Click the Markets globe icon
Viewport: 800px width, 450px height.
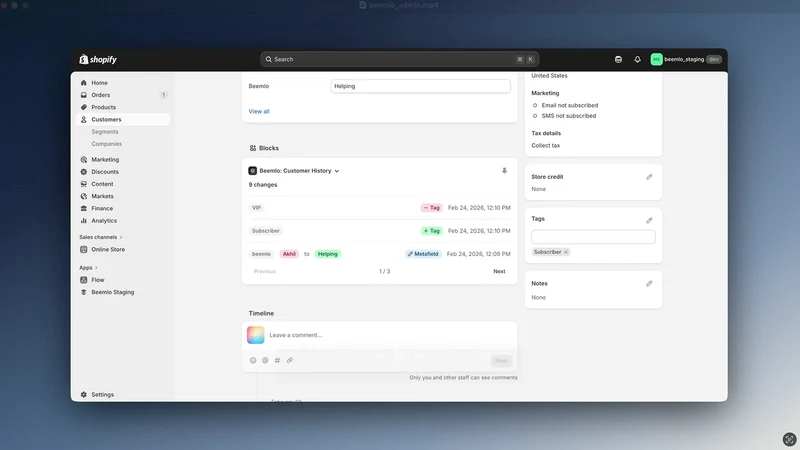point(84,196)
